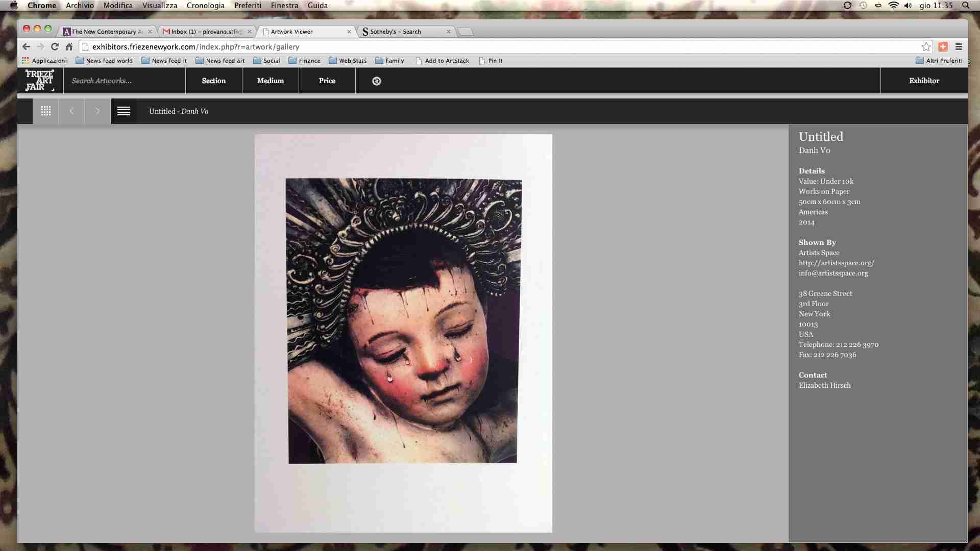Viewport: 980px width, 551px height.
Task: Expand the Section filter dropdown
Action: [x=213, y=81]
